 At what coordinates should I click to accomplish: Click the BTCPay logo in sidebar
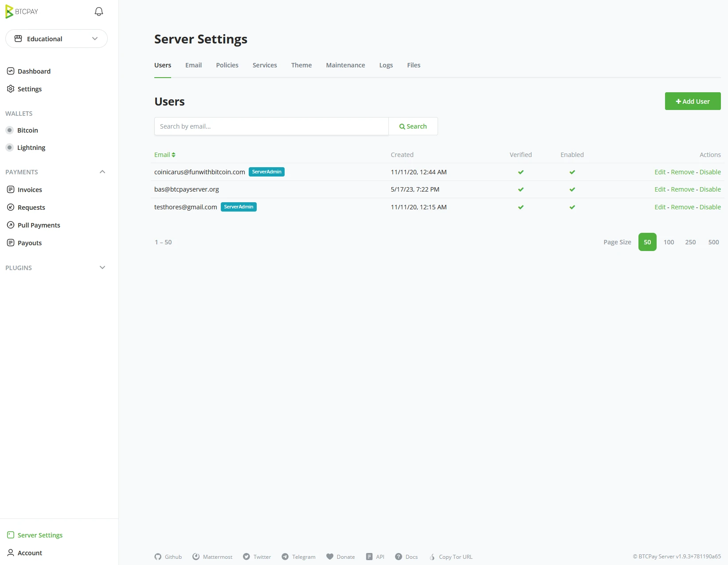click(x=22, y=12)
